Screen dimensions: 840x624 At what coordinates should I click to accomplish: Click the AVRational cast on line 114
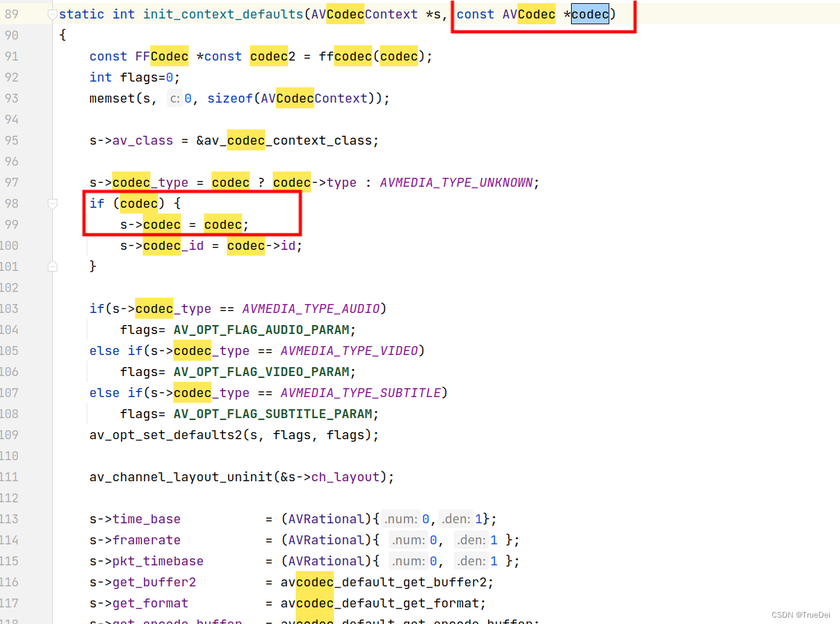tap(326, 540)
